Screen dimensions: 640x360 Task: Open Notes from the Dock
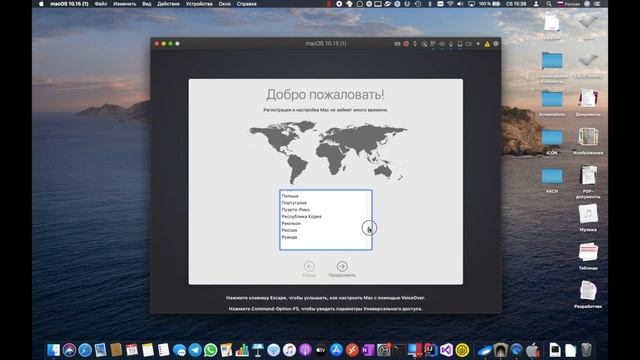click(x=148, y=350)
